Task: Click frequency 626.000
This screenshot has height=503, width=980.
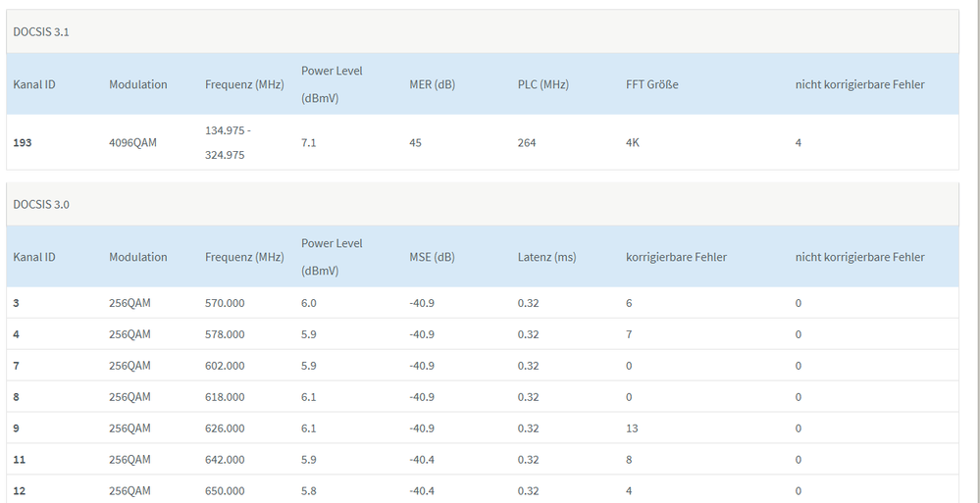Action: click(x=225, y=428)
